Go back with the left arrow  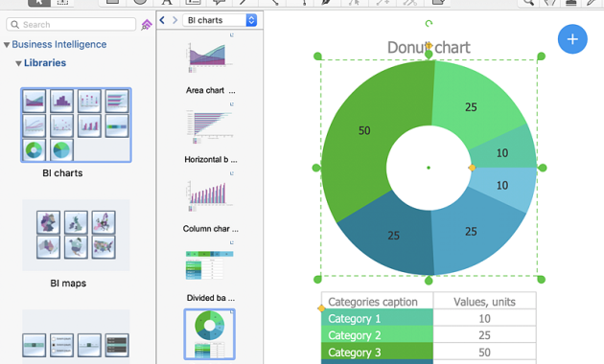click(x=162, y=20)
